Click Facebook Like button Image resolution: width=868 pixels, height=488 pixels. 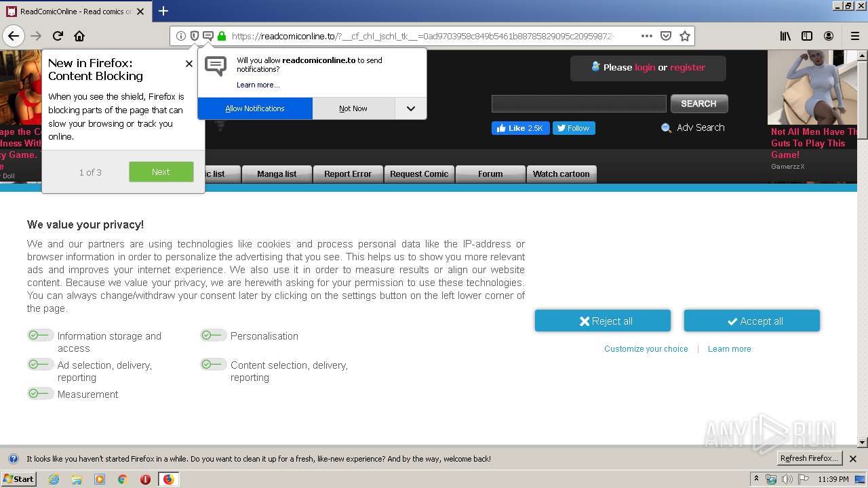(520, 128)
